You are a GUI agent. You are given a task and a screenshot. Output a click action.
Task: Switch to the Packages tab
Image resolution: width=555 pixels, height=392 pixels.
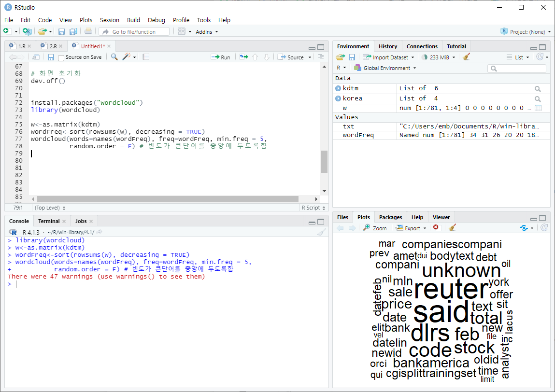tap(390, 217)
